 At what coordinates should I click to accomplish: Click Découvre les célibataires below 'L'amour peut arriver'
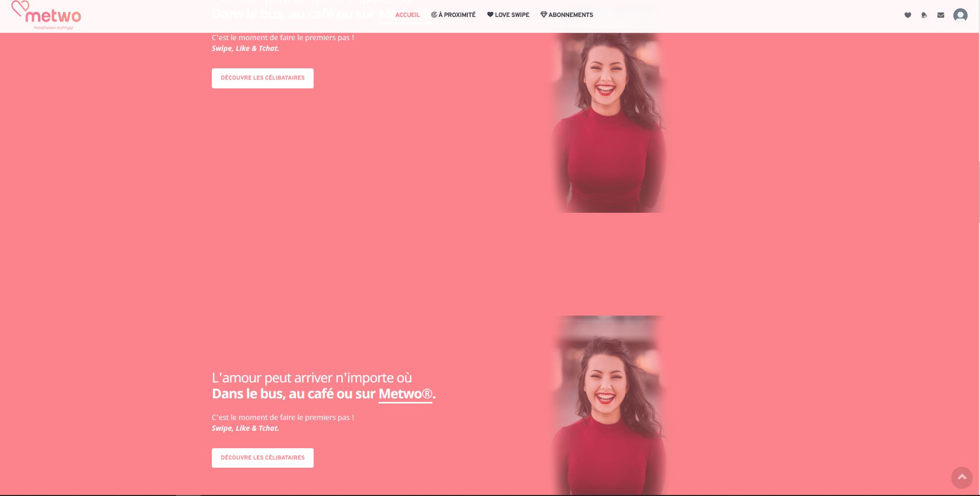click(x=262, y=458)
